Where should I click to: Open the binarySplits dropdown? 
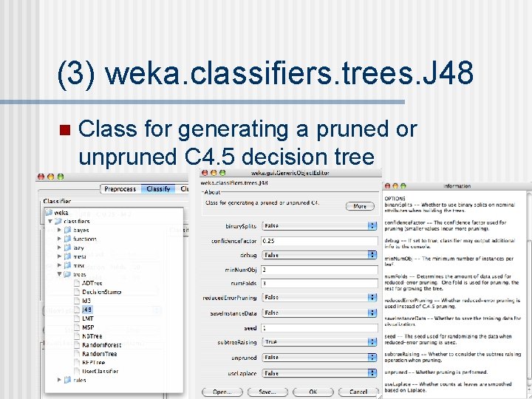coord(319,226)
